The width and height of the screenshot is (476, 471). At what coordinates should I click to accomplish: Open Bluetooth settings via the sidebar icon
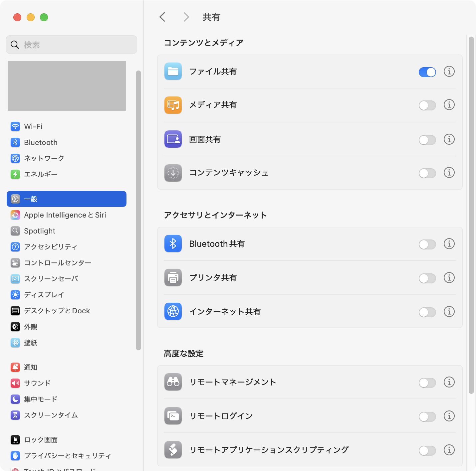[15, 142]
